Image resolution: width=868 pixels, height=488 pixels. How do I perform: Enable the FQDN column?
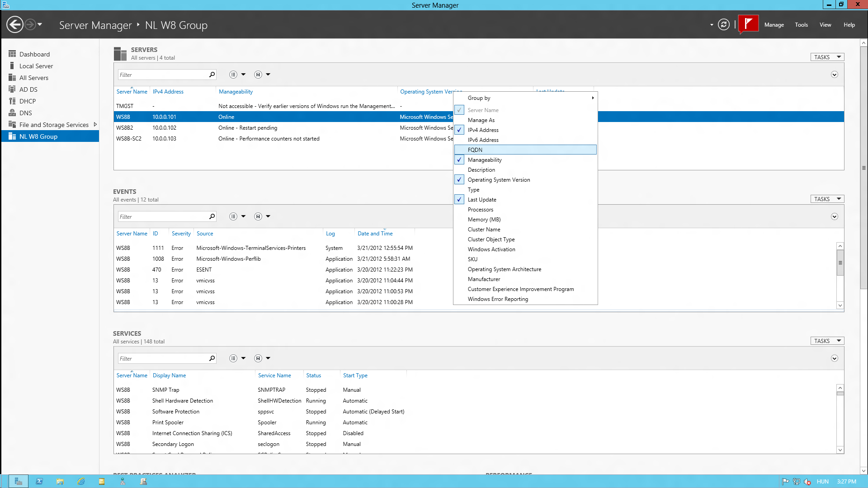click(525, 150)
